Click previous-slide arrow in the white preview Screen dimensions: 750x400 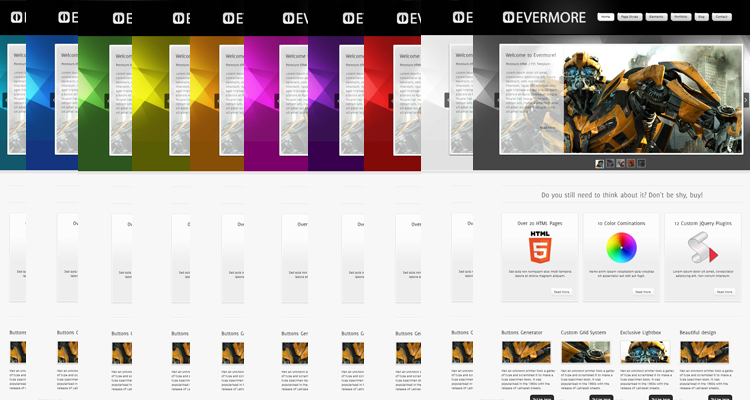pos(447,100)
